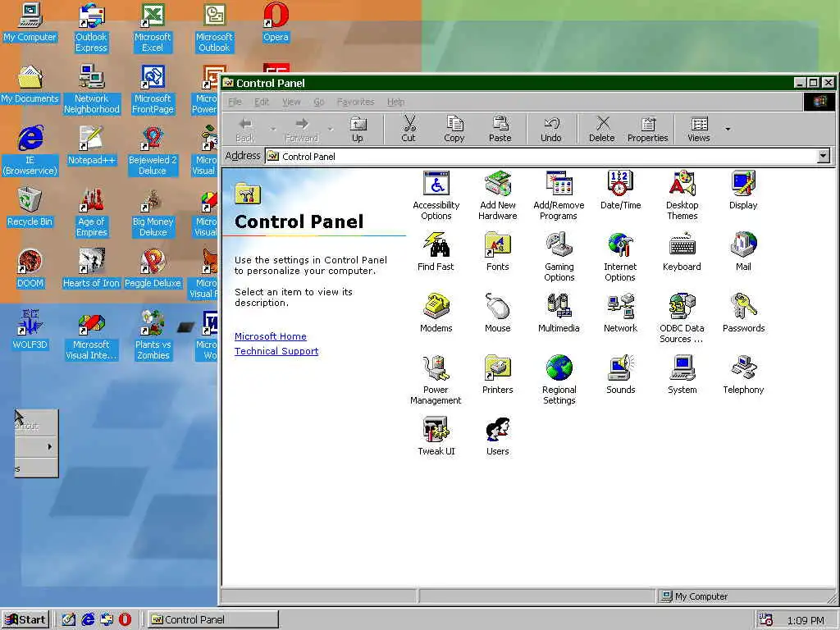This screenshot has width=840, height=630.
Task: Select the Tweak UI icon
Action: (436, 436)
